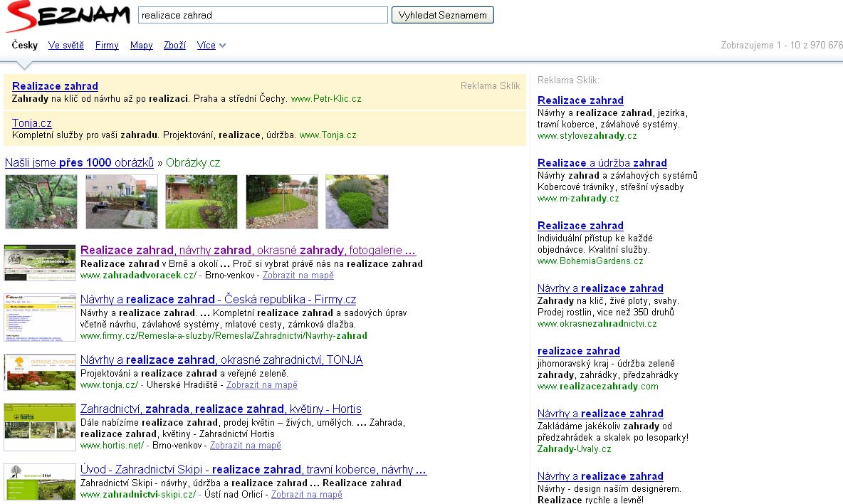The image size is (843, 504).
Task: Click 'Zobrazit na mapě' for the hortis.net result
Action: [x=245, y=446]
